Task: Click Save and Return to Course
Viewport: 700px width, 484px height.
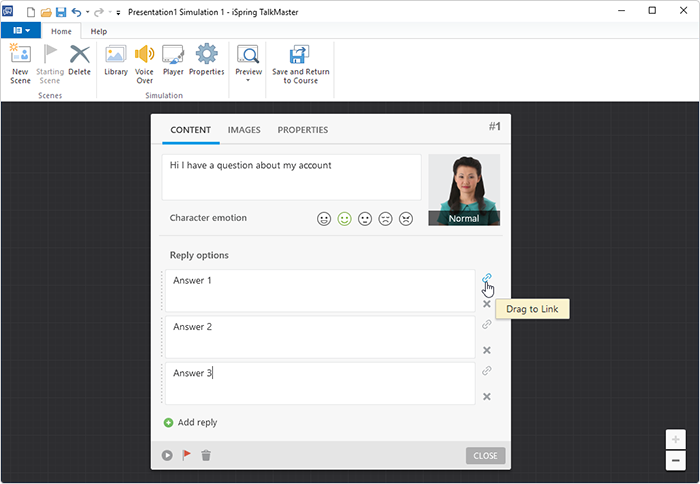Action: coord(300,64)
